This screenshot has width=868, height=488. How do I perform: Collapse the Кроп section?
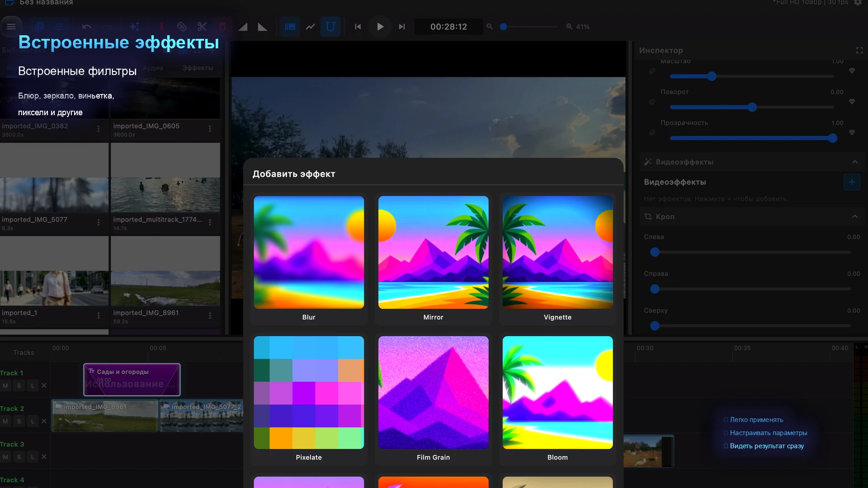[854, 216]
